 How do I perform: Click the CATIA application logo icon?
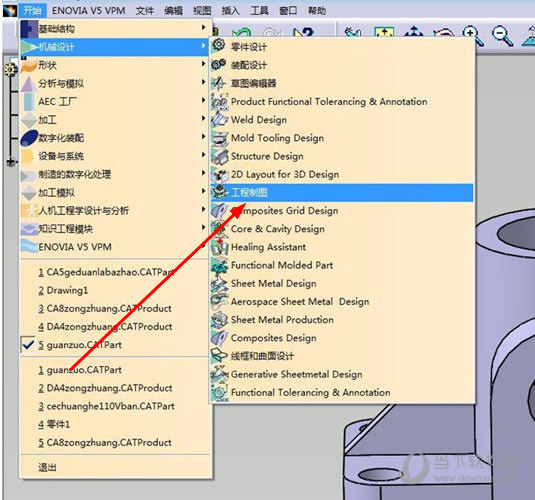tap(9, 11)
